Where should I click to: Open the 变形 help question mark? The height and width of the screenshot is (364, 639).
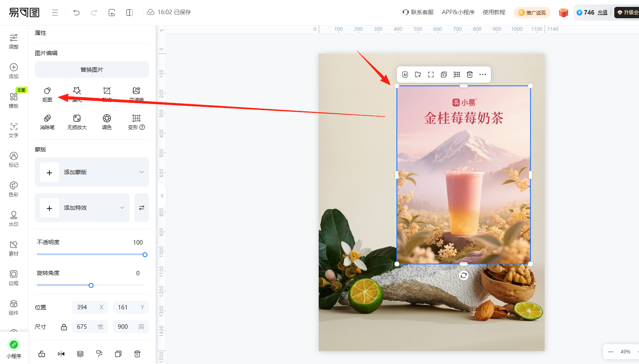pos(142,127)
